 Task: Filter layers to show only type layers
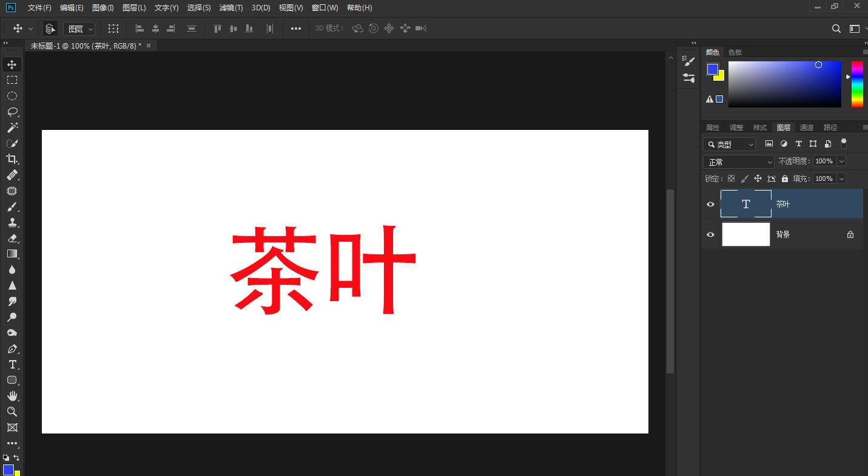tap(798, 143)
